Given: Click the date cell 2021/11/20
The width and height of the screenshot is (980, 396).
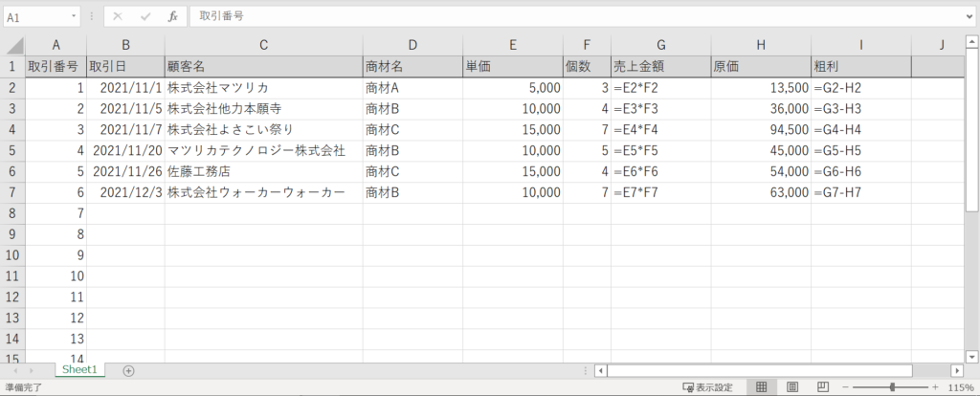Looking at the screenshot, I should tap(125, 150).
